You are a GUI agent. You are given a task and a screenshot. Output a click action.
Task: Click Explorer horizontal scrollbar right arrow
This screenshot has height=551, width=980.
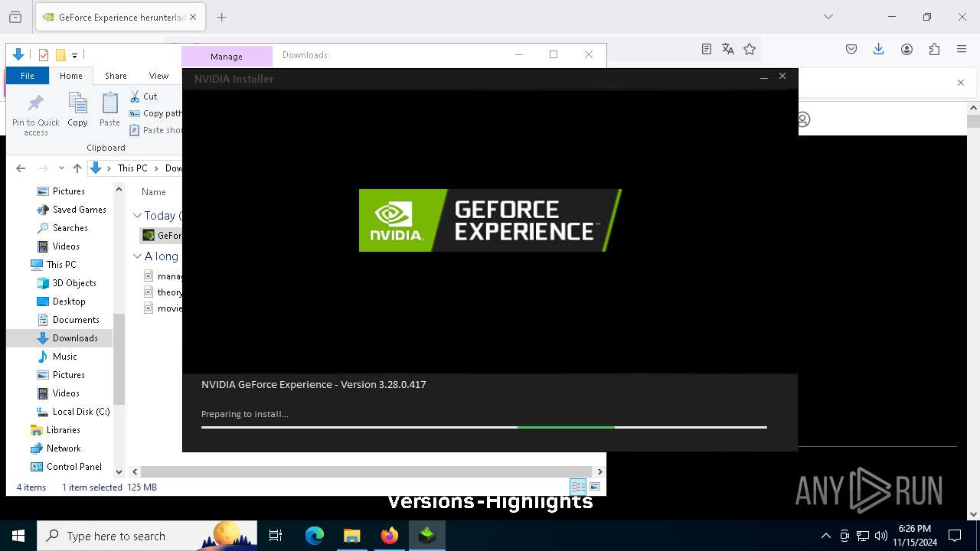tap(599, 472)
